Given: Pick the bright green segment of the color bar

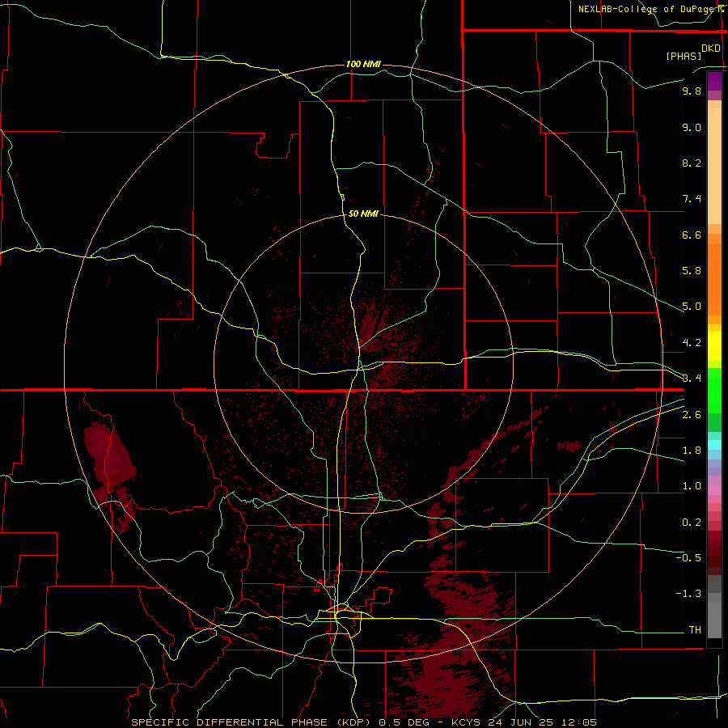Looking at the screenshot, I should pyautogui.click(x=714, y=390).
